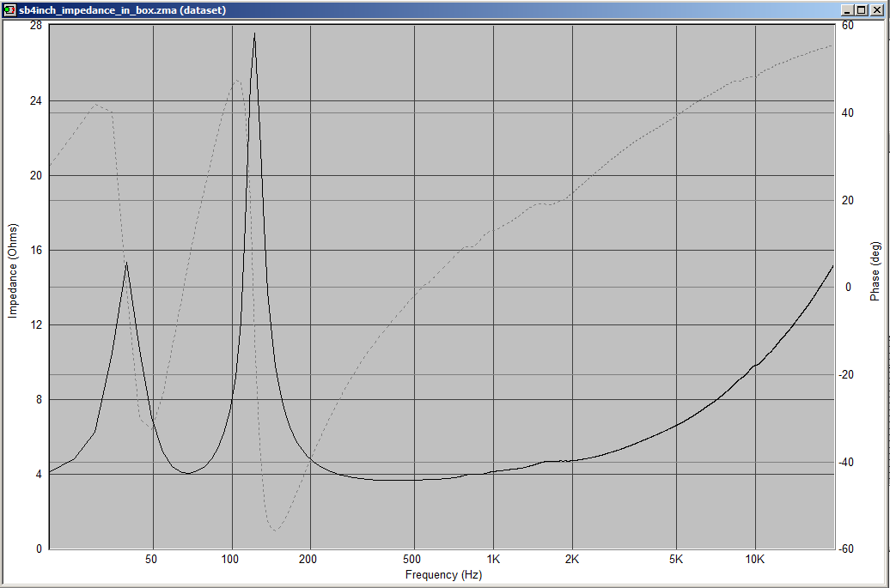Click the 4 value on impedance axis
Screen dimensions: 890x588
point(39,475)
